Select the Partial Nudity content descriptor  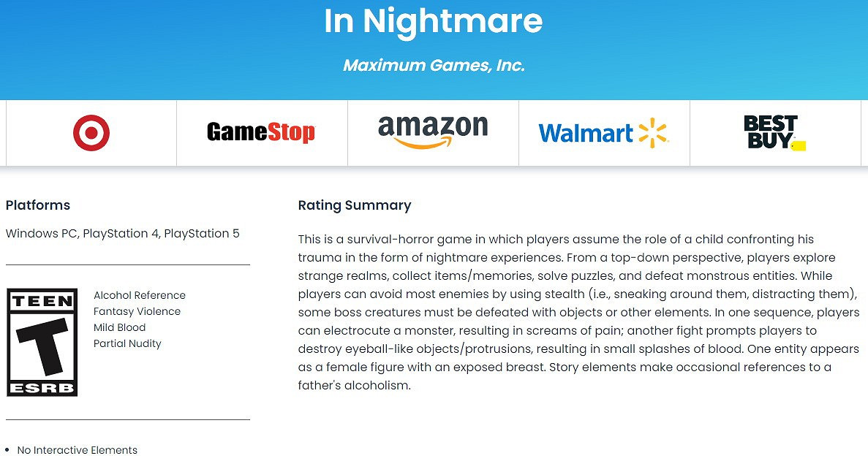click(x=127, y=343)
